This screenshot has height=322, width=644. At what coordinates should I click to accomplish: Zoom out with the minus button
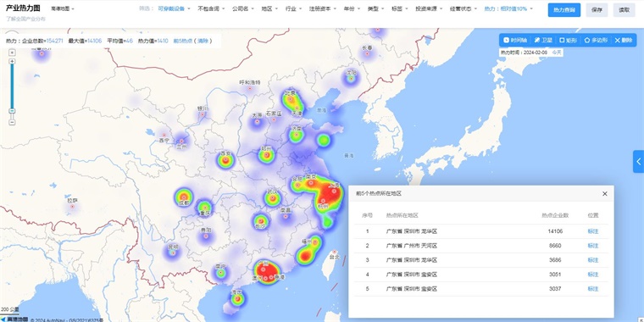coord(13,122)
